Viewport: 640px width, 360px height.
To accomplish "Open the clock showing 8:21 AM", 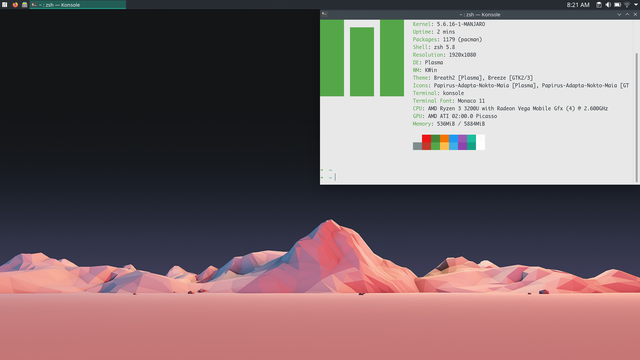I will point(578,5).
